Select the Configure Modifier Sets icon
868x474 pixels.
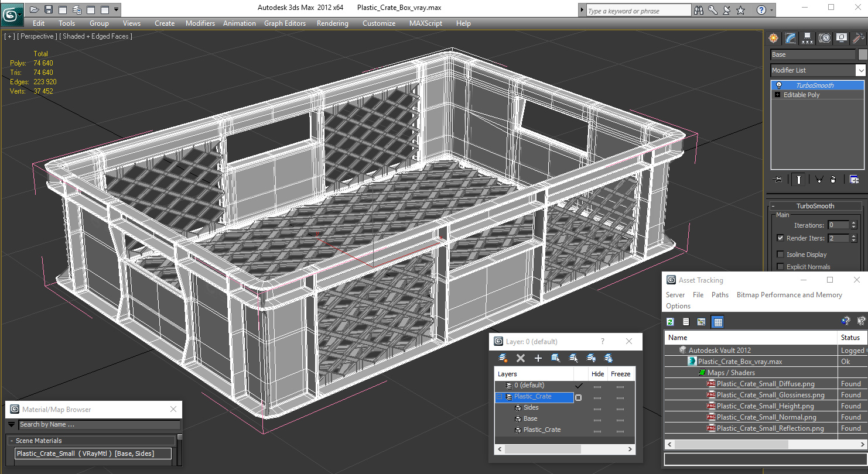point(855,179)
